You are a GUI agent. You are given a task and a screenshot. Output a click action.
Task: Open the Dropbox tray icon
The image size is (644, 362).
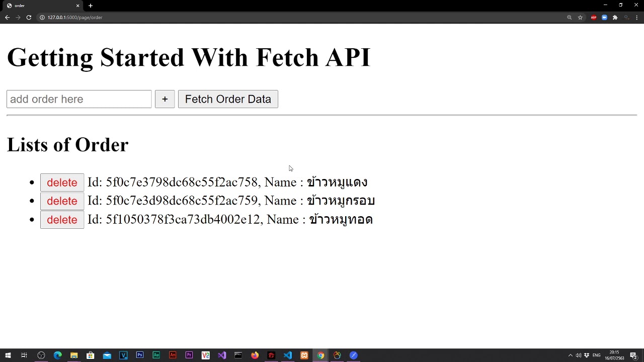click(x=587, y=355)
